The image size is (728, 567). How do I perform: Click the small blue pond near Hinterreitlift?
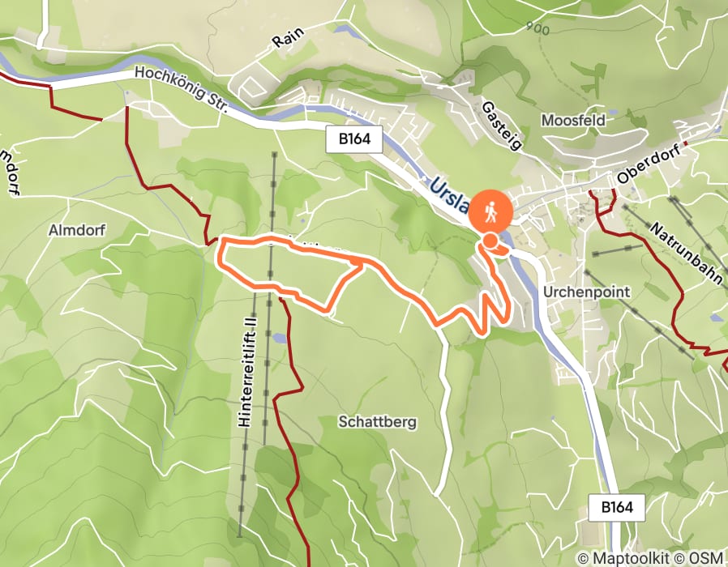pyautogui.click(x=280, y=339)
